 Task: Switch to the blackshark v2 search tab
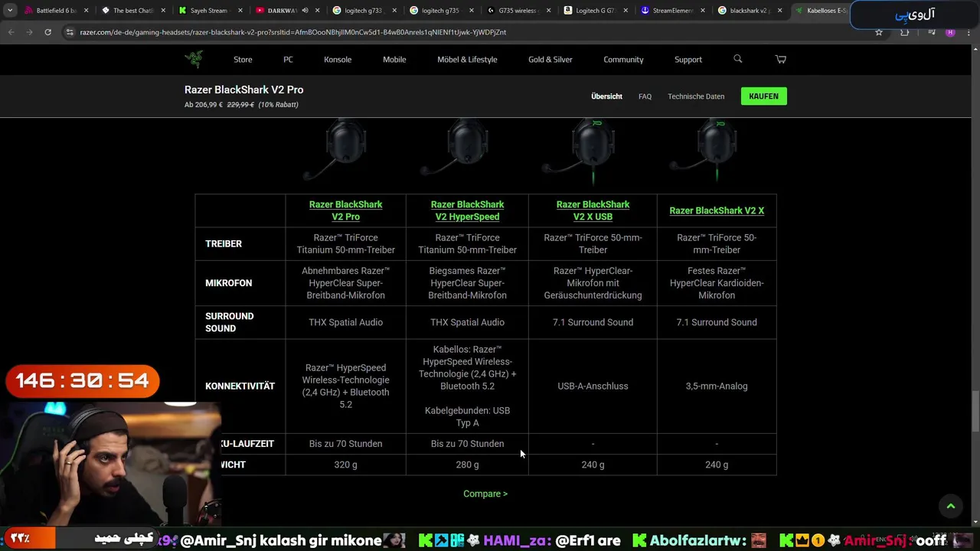point(750,11)
